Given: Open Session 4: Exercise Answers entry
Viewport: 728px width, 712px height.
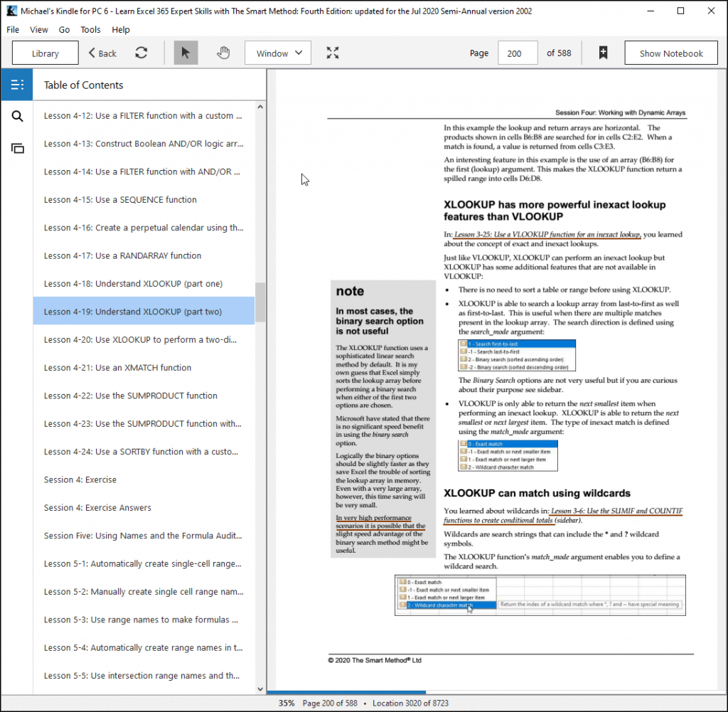Looking at the screenshot, I should pos(144,508).
